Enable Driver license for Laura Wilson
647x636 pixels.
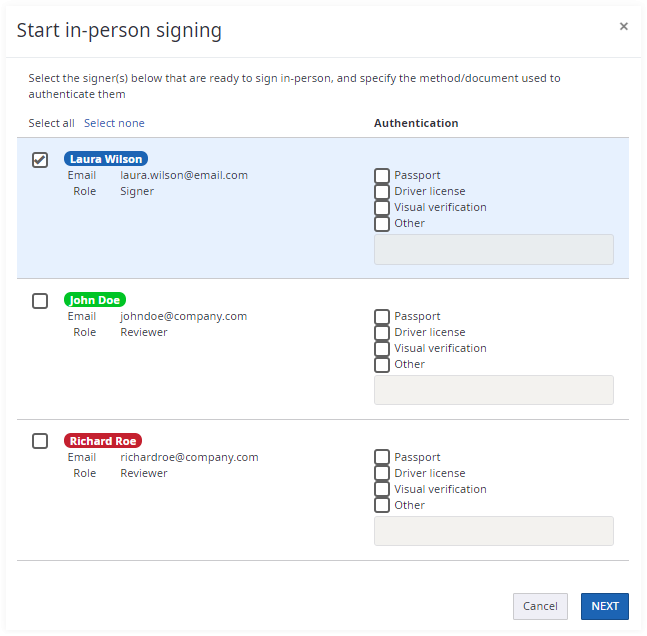click(x=382, y=192)
